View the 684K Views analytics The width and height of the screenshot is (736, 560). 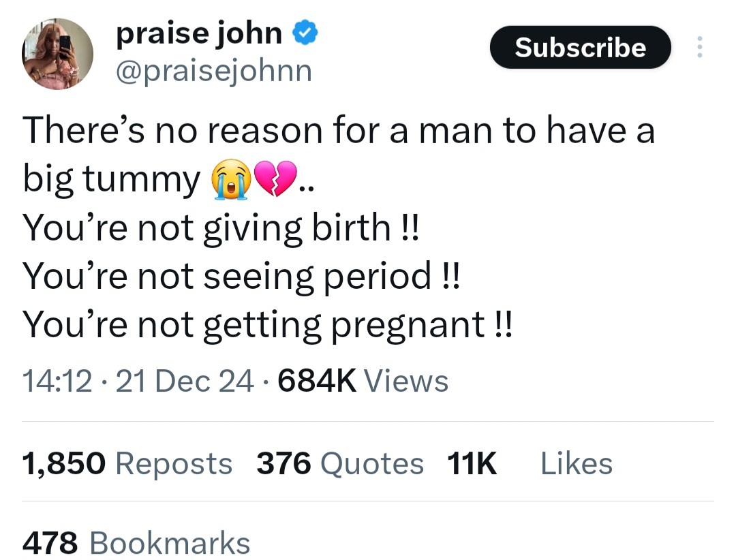point(363,381)
